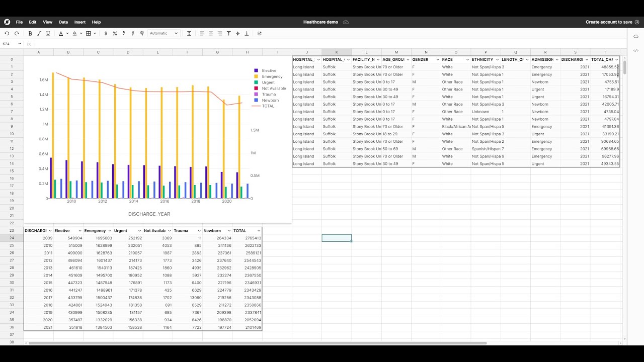Format selection as currency
Image resolution: width=644 pixels, height=362 pixels.
tap(106, 33)
